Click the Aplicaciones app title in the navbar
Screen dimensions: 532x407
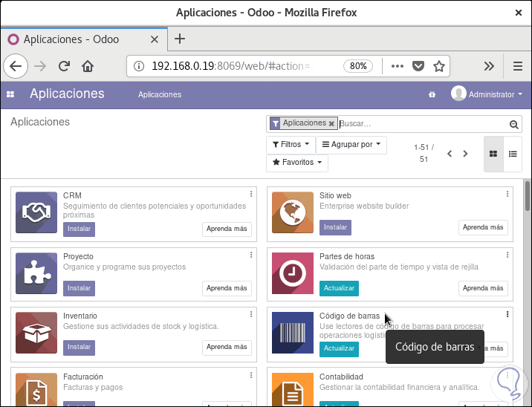point(67,94)
